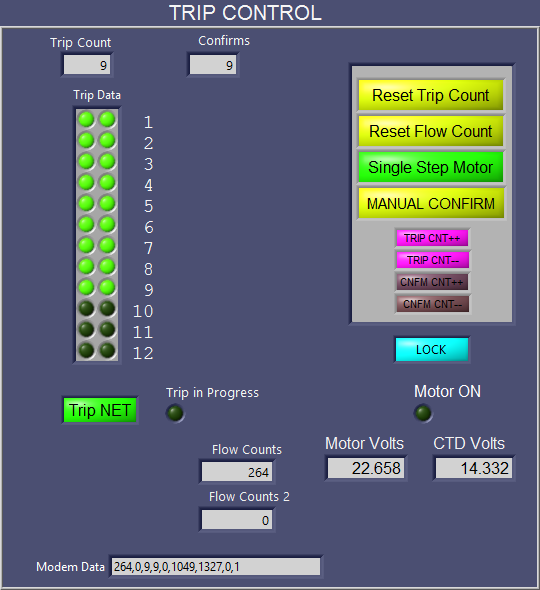Click the MANUAL CONFIRM button

430,203
